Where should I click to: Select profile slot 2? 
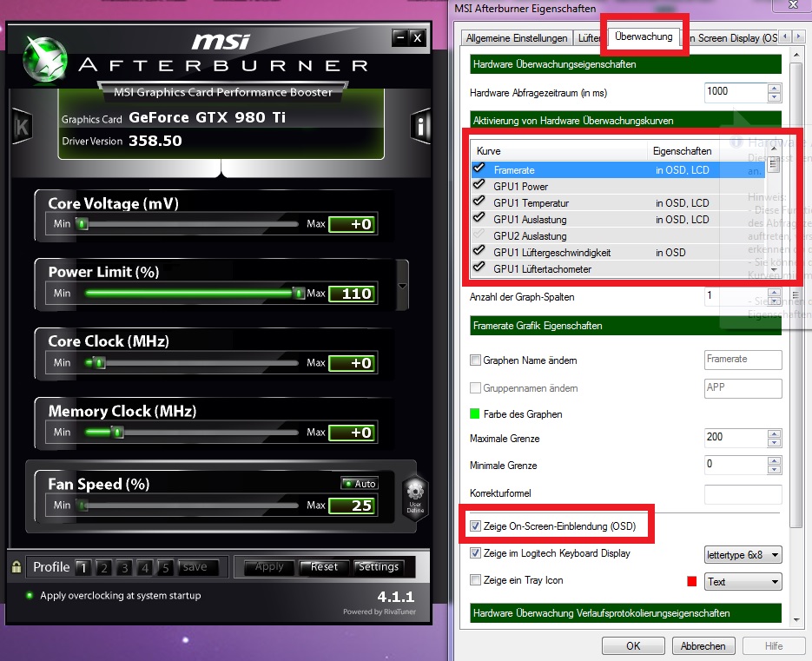tap(103, 568)
